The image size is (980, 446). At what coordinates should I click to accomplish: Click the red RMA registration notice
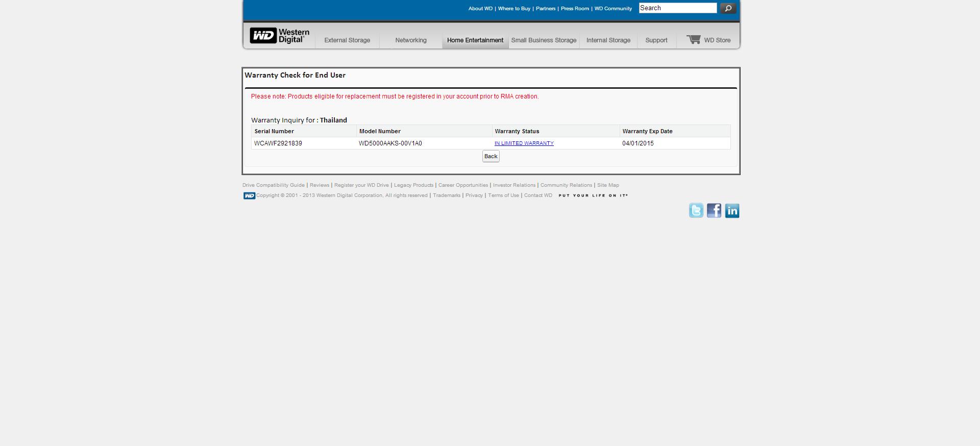[x=395, y=96]
